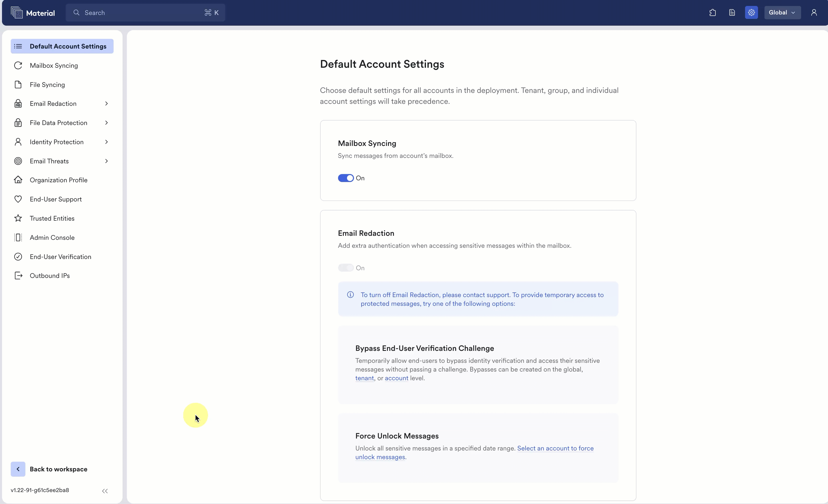Toggle Mailbox Syncing switch off
This screenshot has width=828, height=504.
(346, 178)
